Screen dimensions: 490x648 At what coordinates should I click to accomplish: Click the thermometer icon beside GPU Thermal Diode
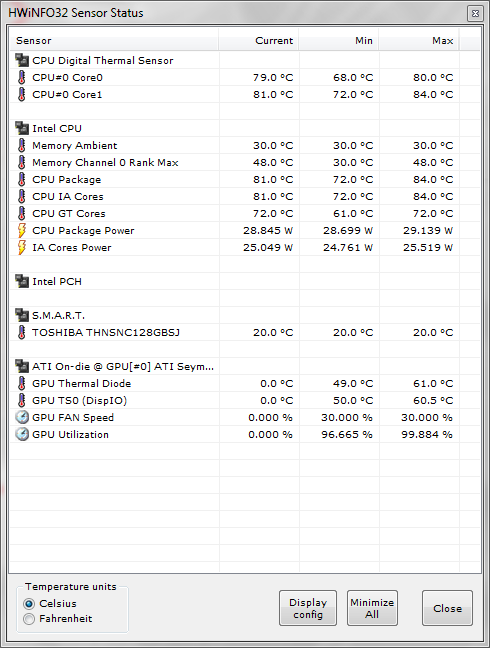pyautogui.click(x=21, y=384)
